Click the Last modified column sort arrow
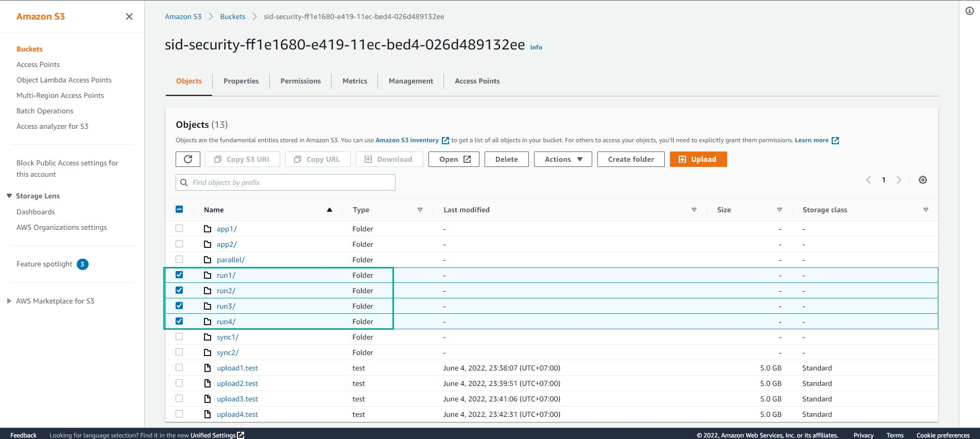980x439 pixels. [694, 210]
